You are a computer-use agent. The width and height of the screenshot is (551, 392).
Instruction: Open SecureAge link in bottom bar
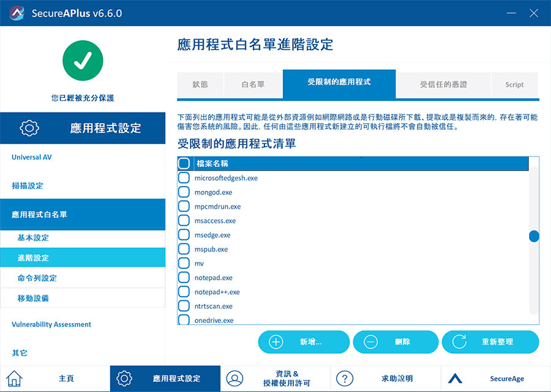[x=496, y=379]
